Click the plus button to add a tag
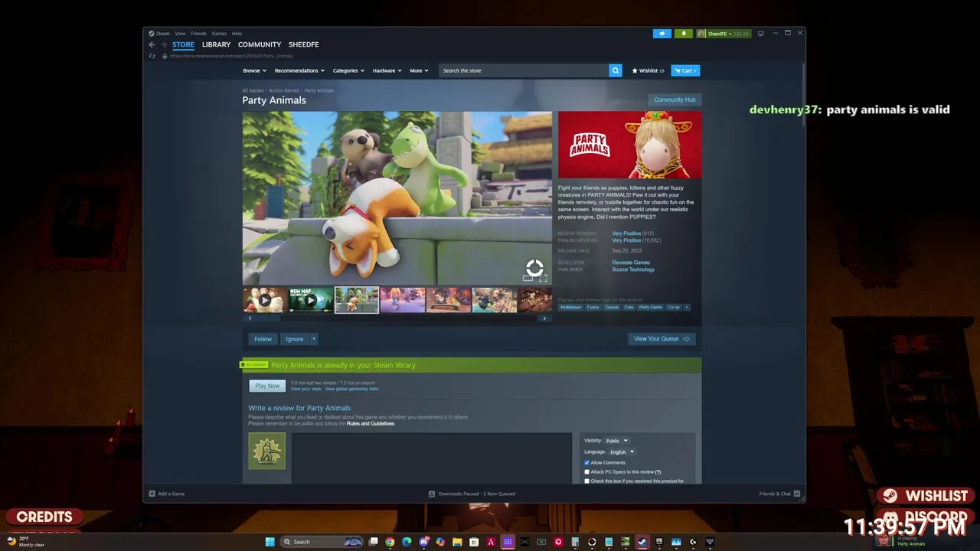 click(x=687, y=307)
